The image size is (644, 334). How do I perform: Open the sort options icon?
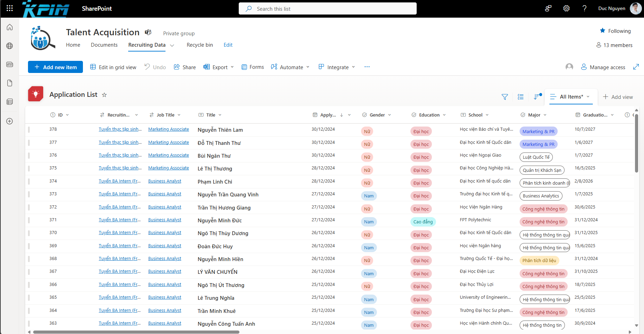click(x=537, y=97)
